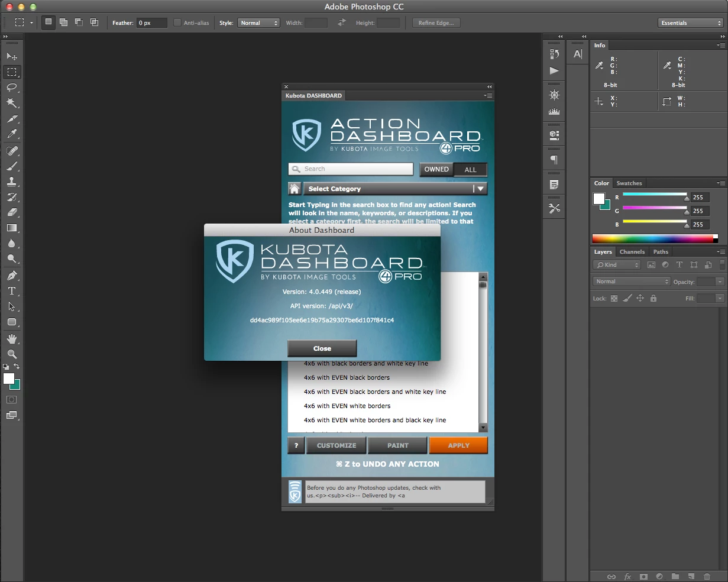Toggle Quick Mask mode
Screen dimensions: 728x582
click(x=12, y=400)
